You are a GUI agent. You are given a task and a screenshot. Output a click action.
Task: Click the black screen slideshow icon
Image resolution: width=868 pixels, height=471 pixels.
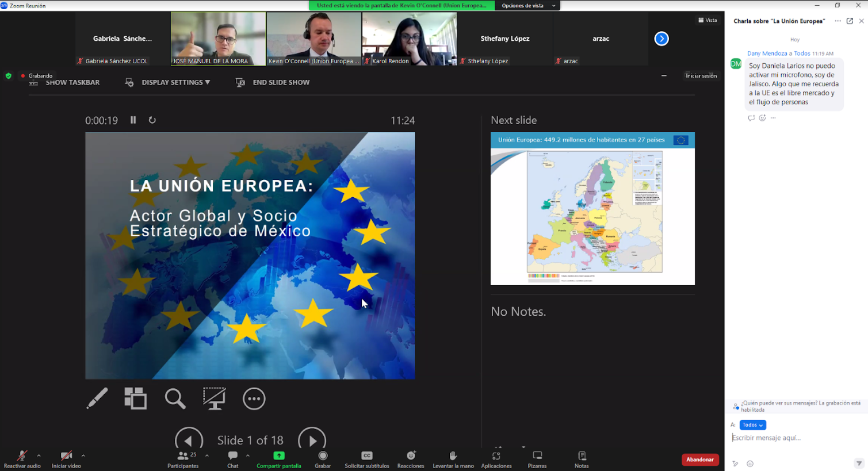pos(214,399)
